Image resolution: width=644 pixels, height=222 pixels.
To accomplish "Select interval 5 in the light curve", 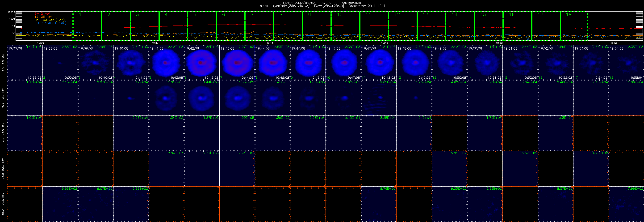I will (x=202, y=26).
